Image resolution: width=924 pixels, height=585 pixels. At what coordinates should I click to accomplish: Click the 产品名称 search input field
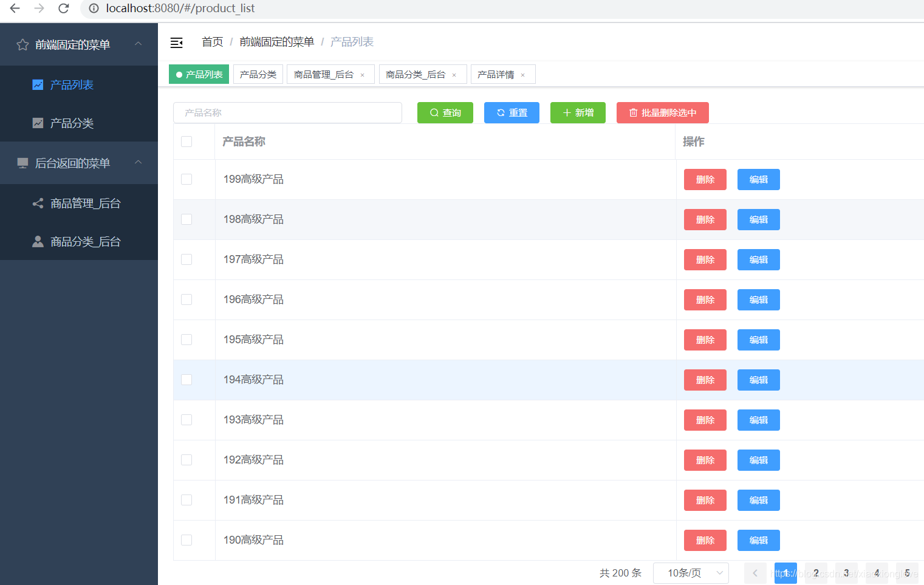click(x=287, y=112)
